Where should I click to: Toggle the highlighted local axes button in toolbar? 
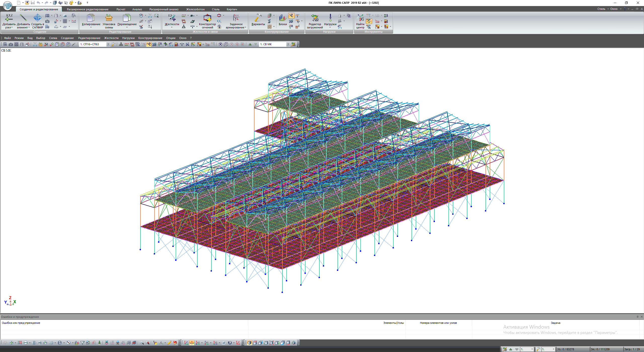[149, 45]
